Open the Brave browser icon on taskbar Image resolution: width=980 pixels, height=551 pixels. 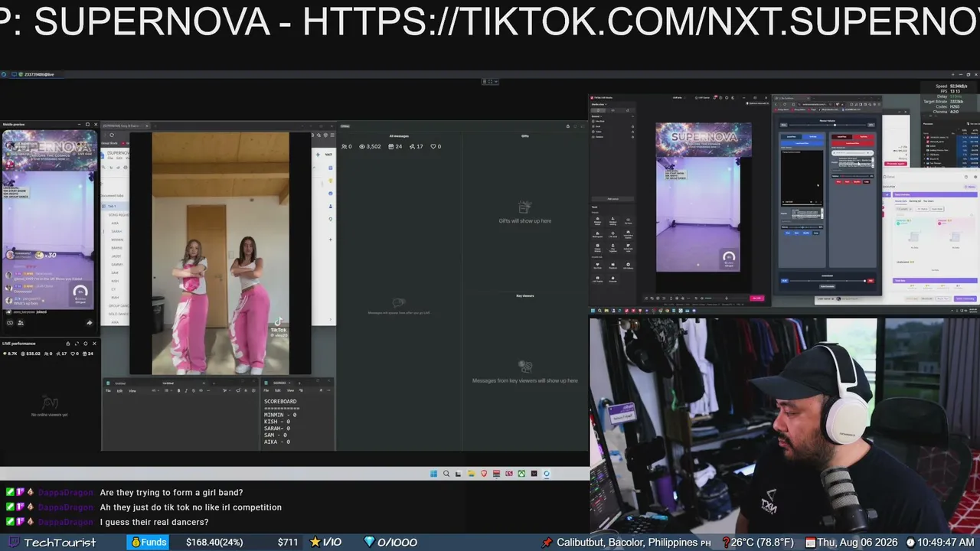tap(484, 474)
